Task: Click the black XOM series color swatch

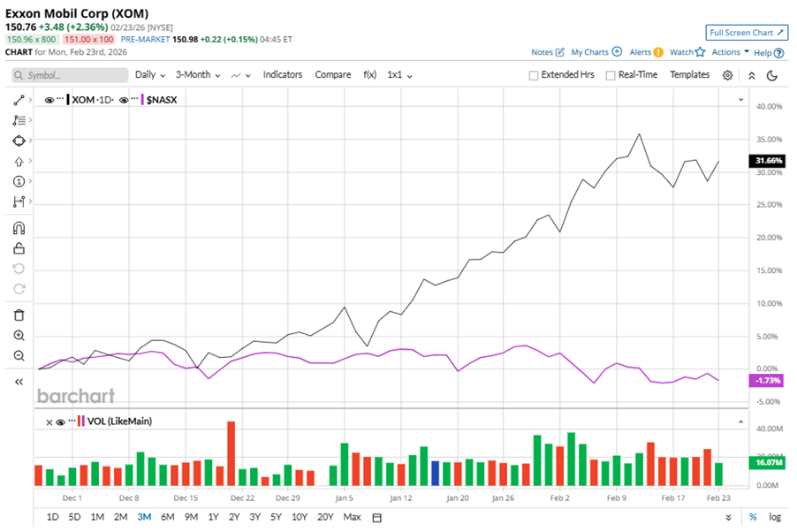Action: click(68, 100)
